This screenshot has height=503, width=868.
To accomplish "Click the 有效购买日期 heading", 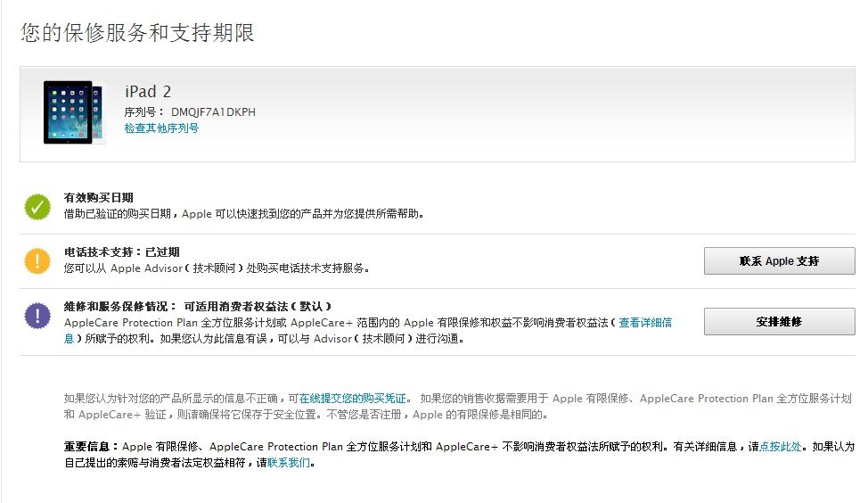I will pos(99,198).
